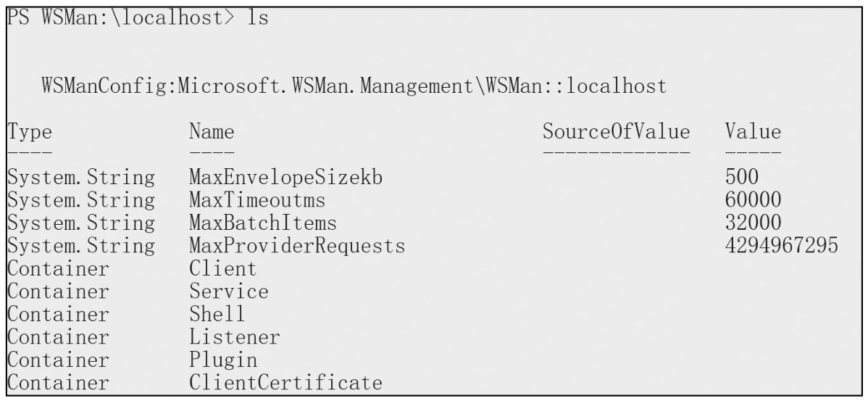Select the MaxTimeoutms entry
Viewport: 868px width, 401px height.
tap(257, 200)
